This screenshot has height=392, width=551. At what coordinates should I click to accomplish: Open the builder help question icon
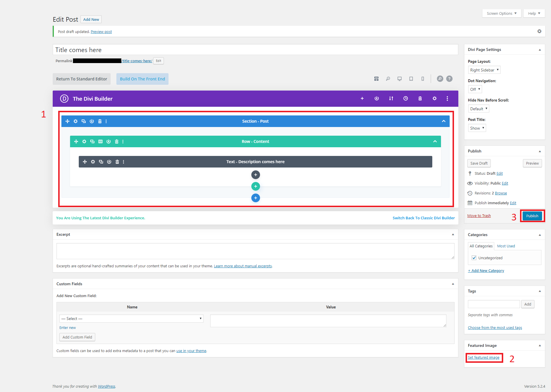[449, 79]
